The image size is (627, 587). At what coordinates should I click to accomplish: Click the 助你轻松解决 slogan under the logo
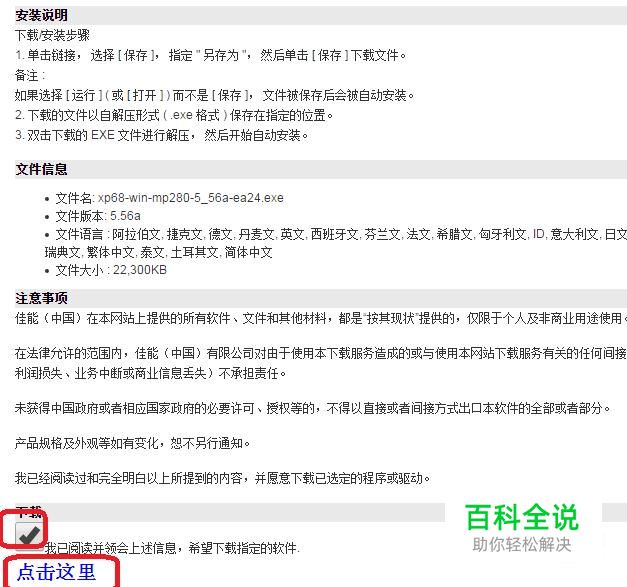(522, 545)
